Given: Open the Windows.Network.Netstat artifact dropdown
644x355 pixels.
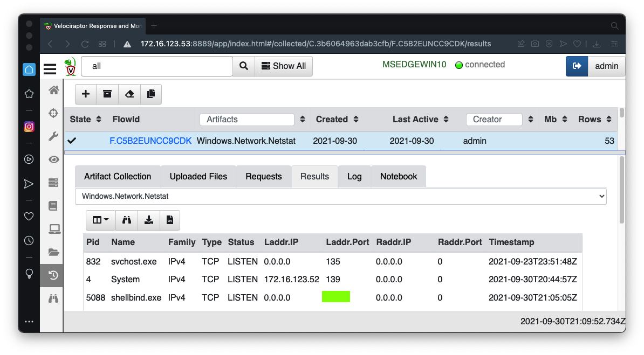Looking at the screenshot, I should 340,196.
